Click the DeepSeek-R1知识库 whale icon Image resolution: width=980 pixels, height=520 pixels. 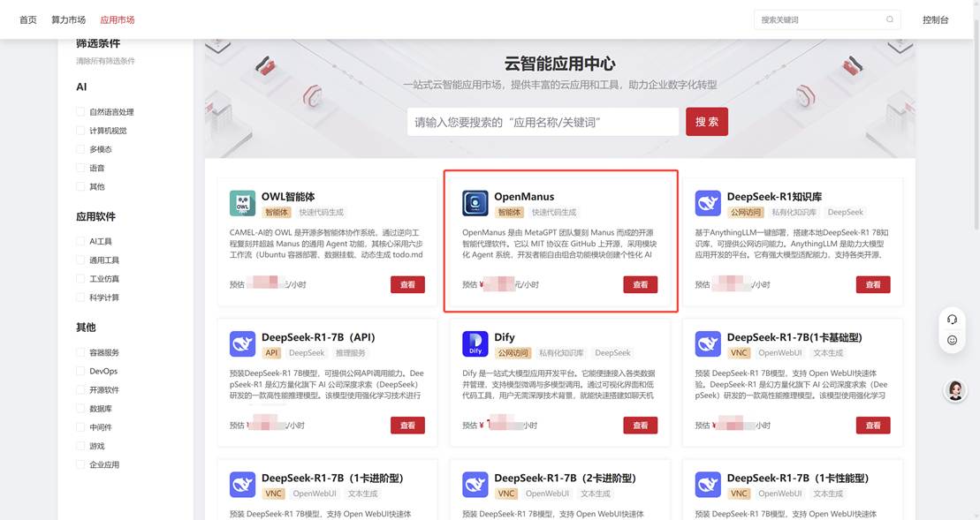click(x=708, y=203)
